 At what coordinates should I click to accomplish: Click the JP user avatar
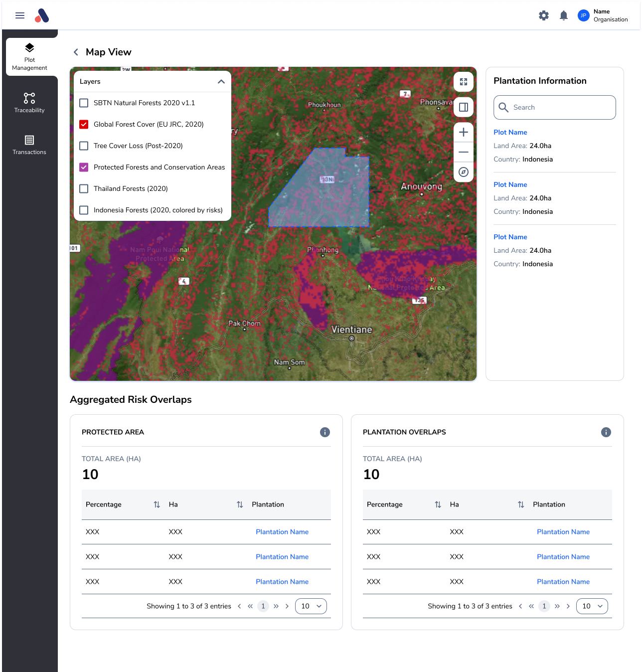(x=583, y=15)
